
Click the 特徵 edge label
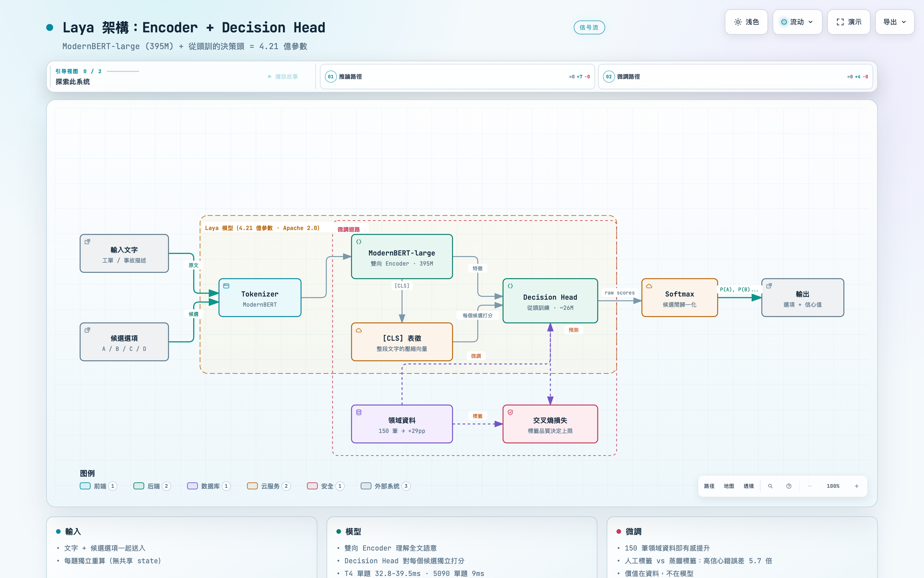click(x=478, y=268)
